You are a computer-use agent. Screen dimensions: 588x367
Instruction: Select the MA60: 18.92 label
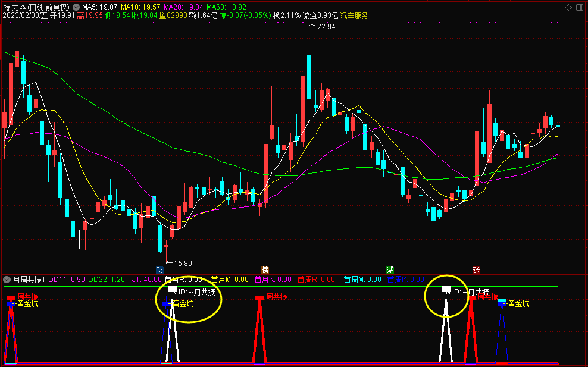227,7
